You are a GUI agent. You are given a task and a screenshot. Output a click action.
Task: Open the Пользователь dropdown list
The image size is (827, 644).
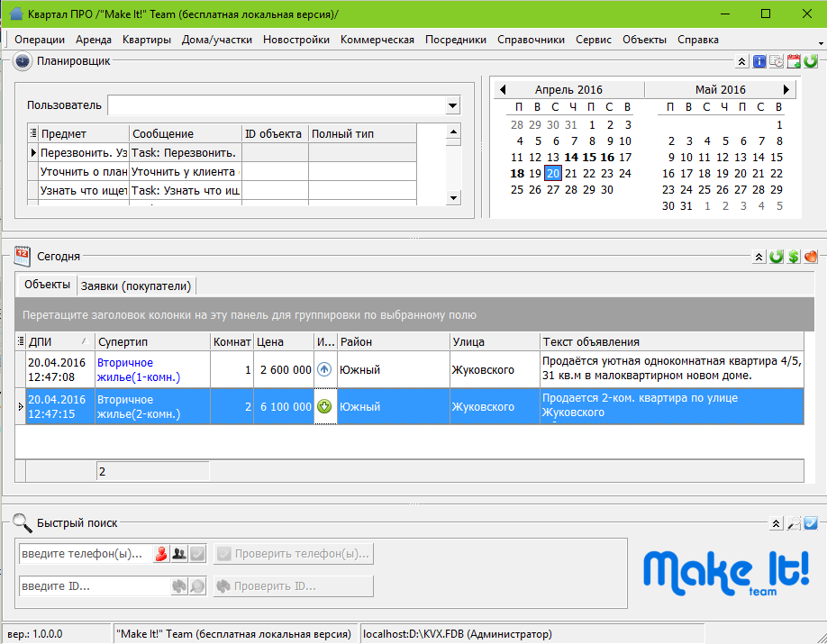(452, 106)
